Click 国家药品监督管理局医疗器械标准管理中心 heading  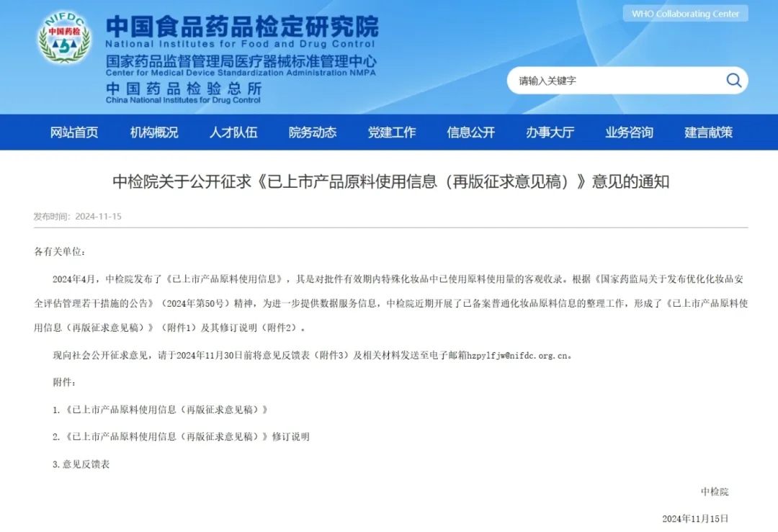[x=241, y=61]
